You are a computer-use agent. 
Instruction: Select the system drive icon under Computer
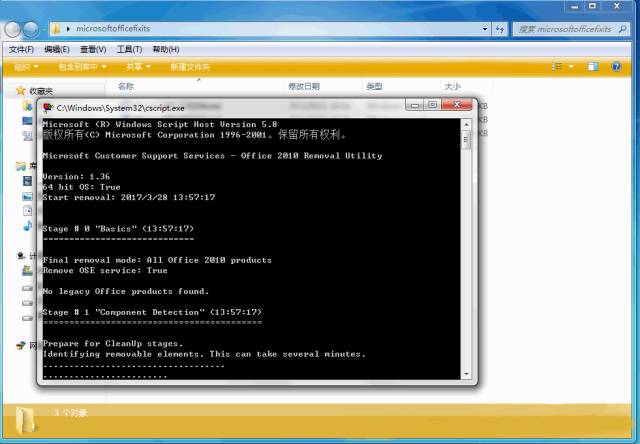tap(27, 271)
